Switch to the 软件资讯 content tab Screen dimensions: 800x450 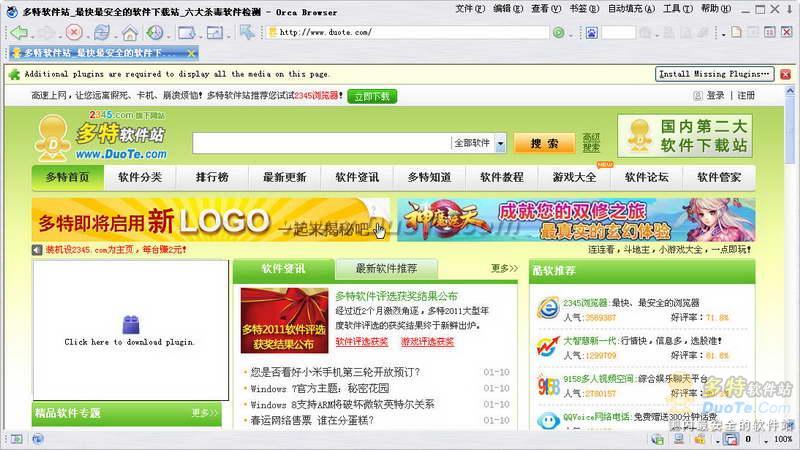(x=283, y=269)
